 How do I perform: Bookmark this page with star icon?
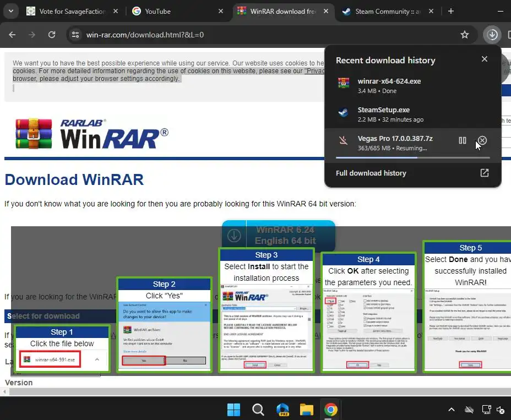click(465, 35)
